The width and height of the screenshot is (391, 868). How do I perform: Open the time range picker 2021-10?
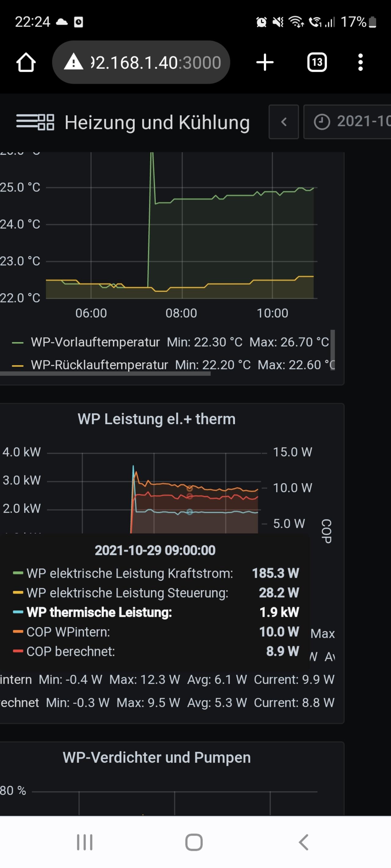point(351,122)
